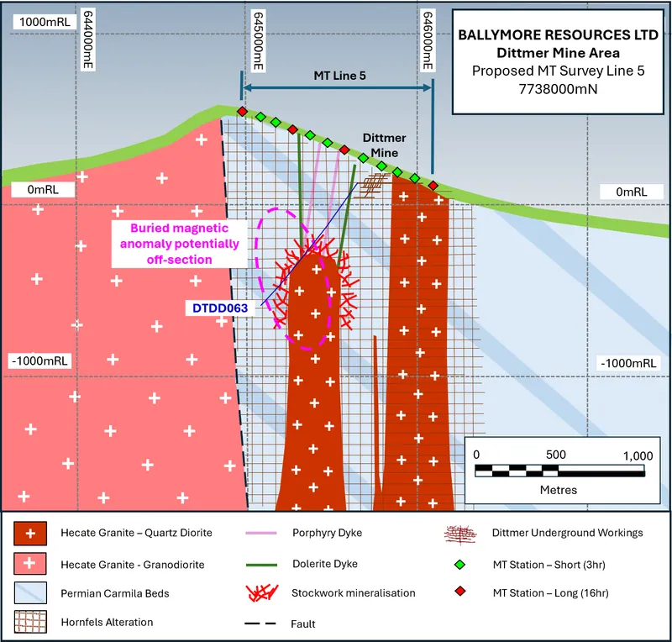Click the '646000mE' easting label
Screen dimensions: 672x642
pos(428,40)
